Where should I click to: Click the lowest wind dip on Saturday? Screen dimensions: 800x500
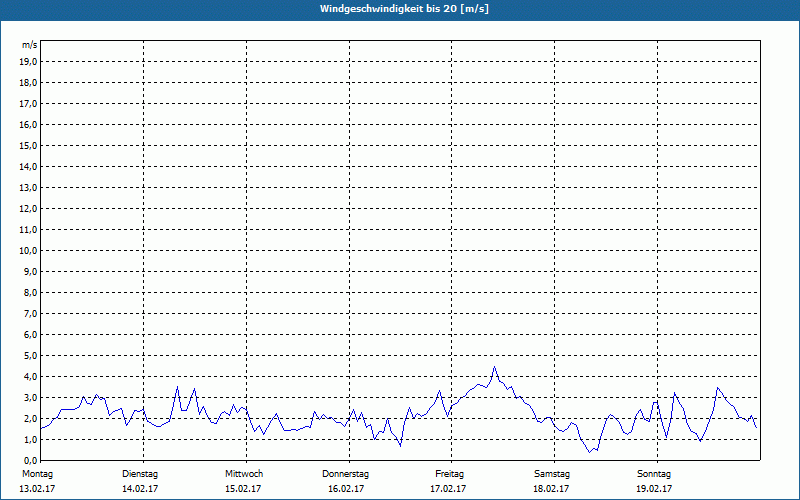click(x=590, y=451)
